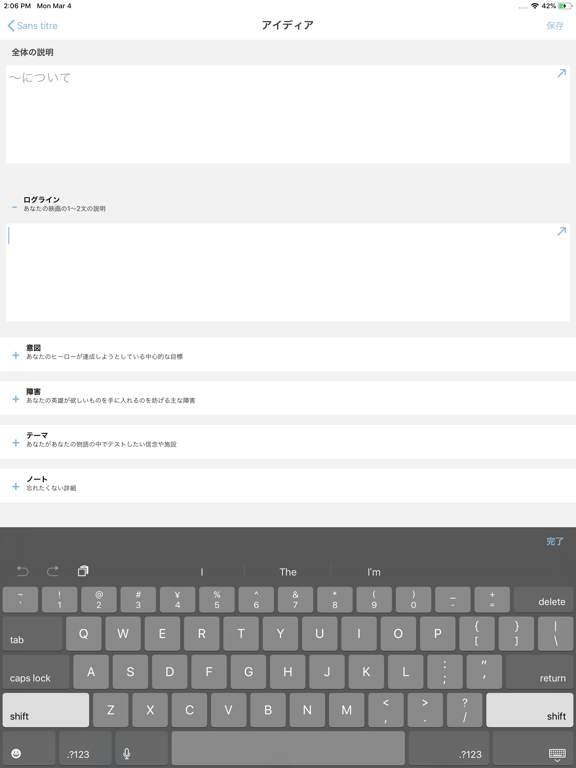This screenshot has height=768, width=576.
Task: Tap the ログライン text area
Action: (x=288, y=272)
